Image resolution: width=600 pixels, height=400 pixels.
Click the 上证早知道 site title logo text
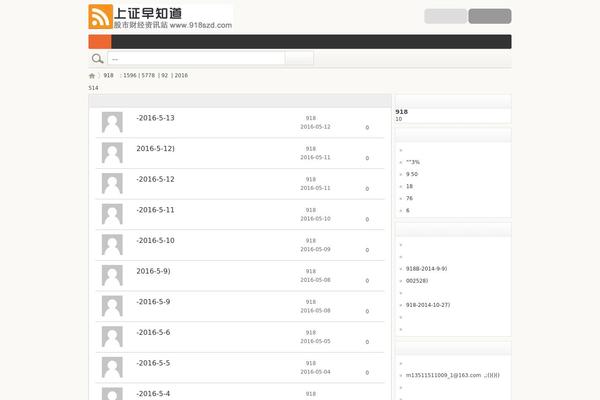coord(148,14)
